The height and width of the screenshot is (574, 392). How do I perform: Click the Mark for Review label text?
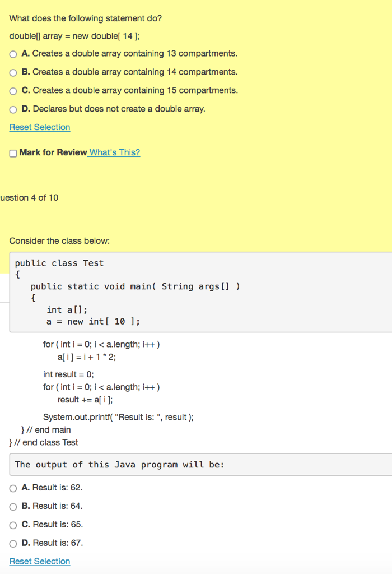[53, 152]
